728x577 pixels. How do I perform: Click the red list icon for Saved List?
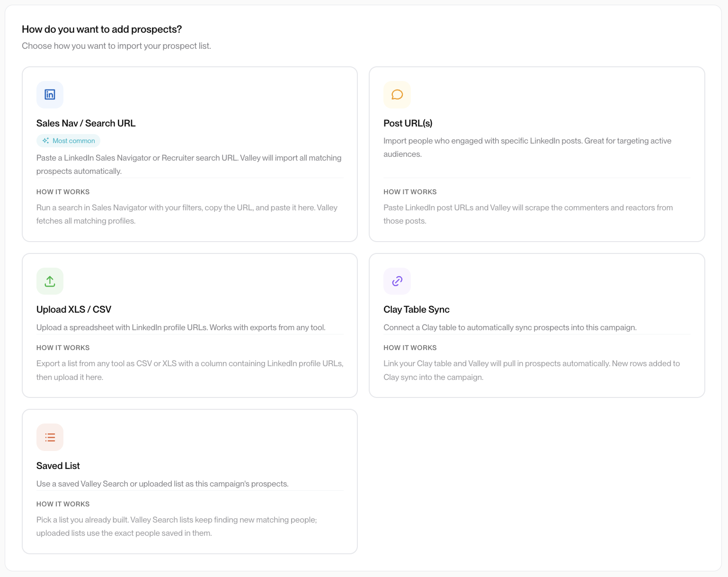[50, 437]
